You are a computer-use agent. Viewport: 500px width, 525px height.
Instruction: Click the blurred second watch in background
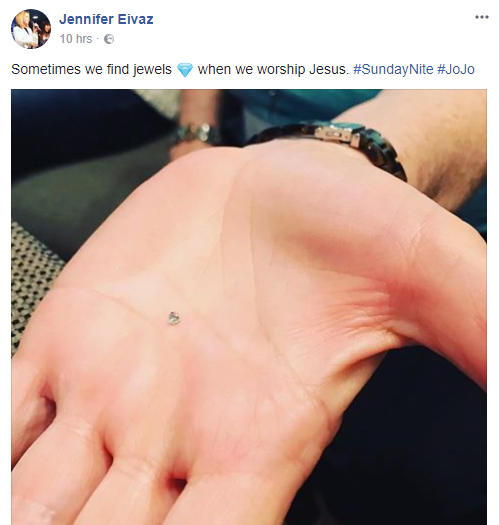[197, 133]
